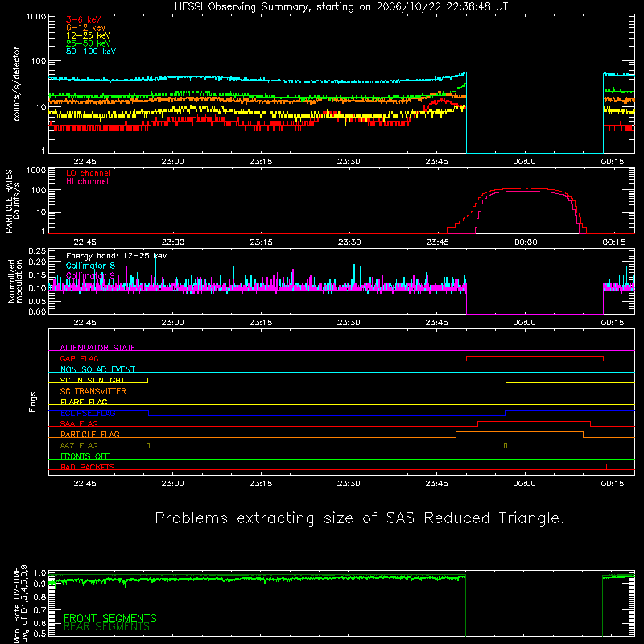This screenshot has height=644, width=644.
Task: Click the FLARE FLAG label
Action: (x=84, y=402)
